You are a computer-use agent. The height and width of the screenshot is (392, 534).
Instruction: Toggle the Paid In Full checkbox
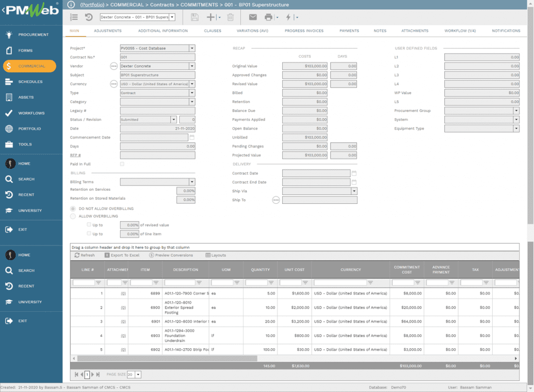pos(122,164)
